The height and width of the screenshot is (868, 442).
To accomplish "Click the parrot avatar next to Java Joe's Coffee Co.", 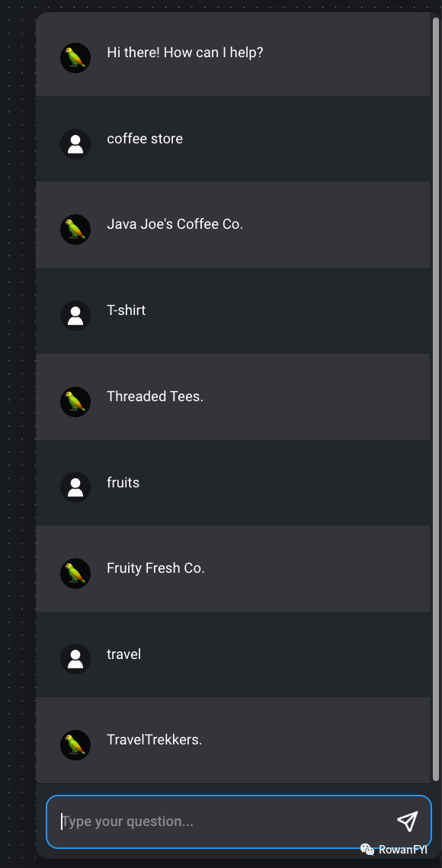I will 75,230.
